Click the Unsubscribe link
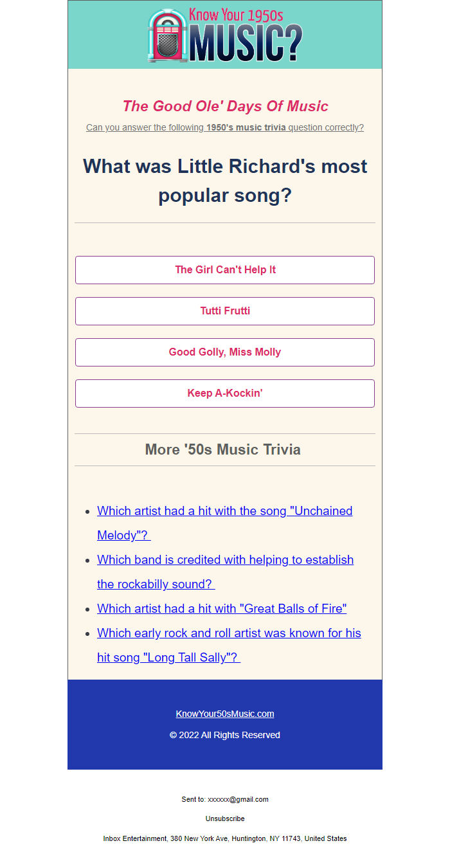Image resolution: width=450 pixels, height=868 pixels. 225,818
